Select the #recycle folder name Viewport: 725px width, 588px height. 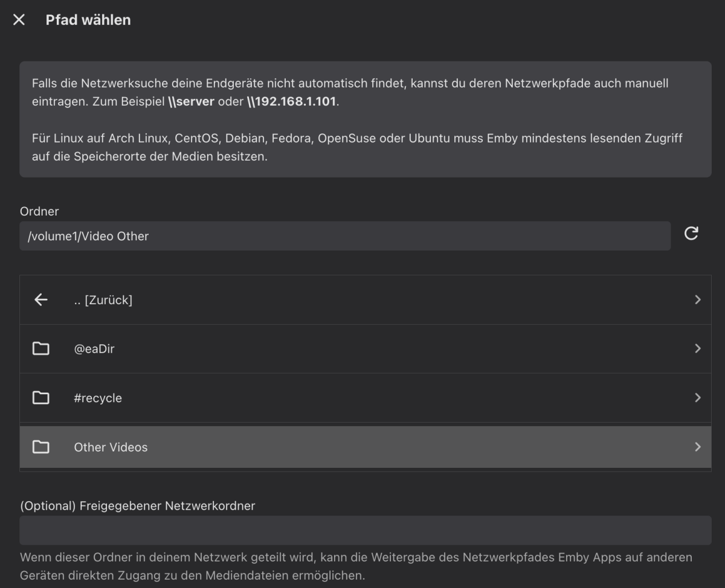[x=98, y=398]
